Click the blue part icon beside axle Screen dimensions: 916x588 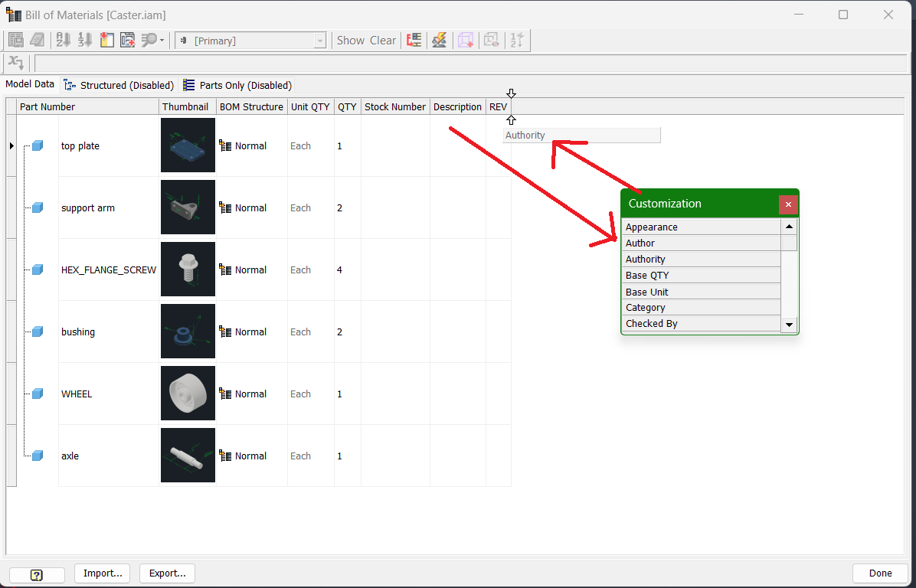click(x=38, y=456)
